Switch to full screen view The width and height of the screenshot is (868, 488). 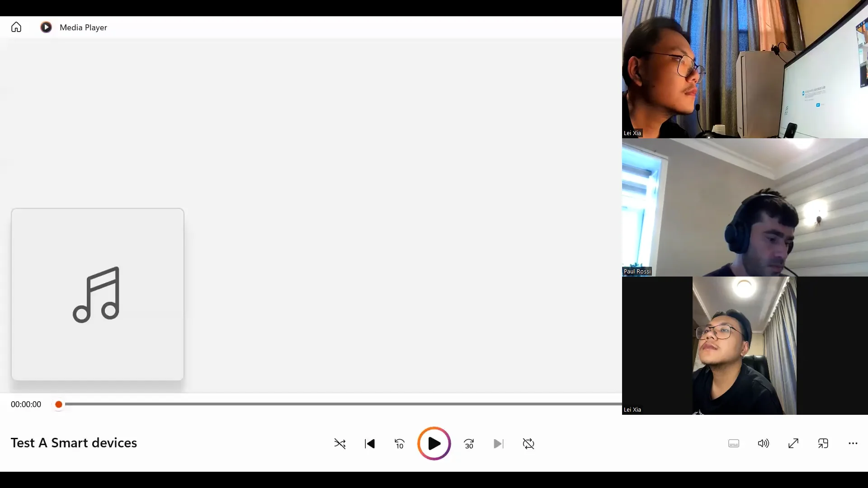tap(793, 443)
